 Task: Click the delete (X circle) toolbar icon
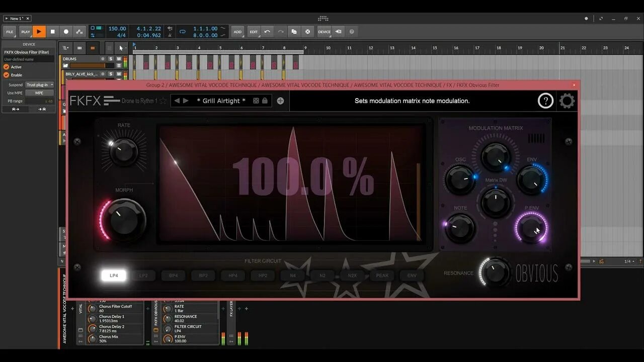click(x=308, y=32)
